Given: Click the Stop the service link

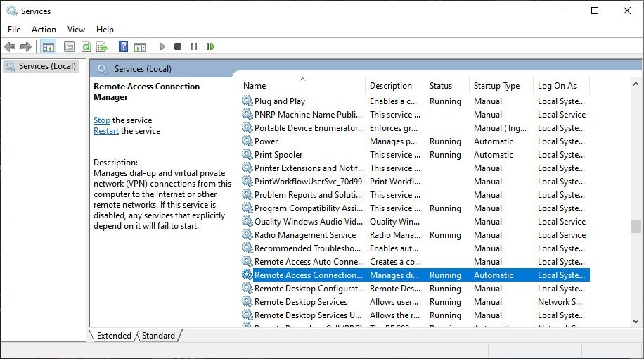Looking at the screenshot, I should (x=102, y=120).
